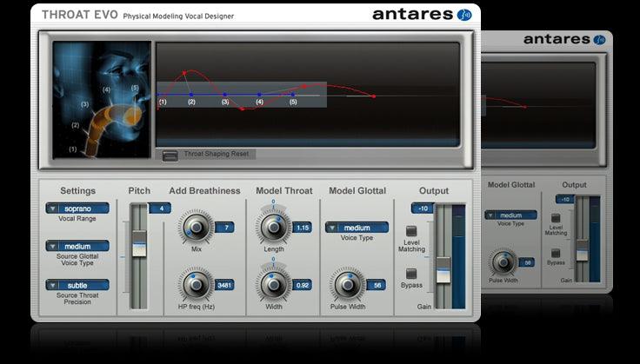This screenshot has height=364, width=640.
Task: Click the Width value field 0.92
Action: tap(303, 285)
